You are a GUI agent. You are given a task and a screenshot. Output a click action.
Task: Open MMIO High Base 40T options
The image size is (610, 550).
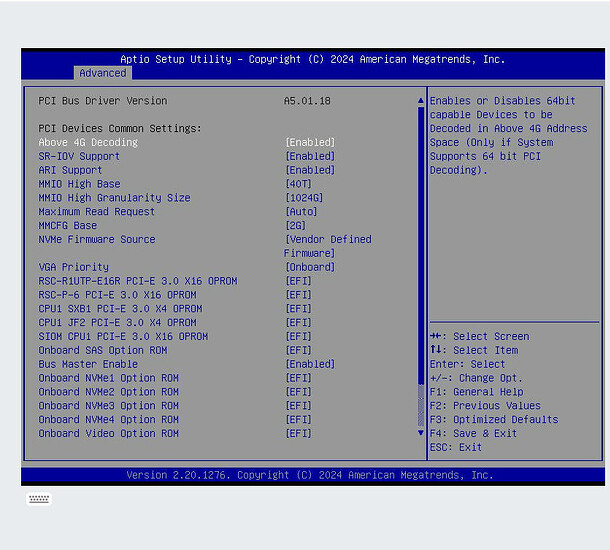298,185
